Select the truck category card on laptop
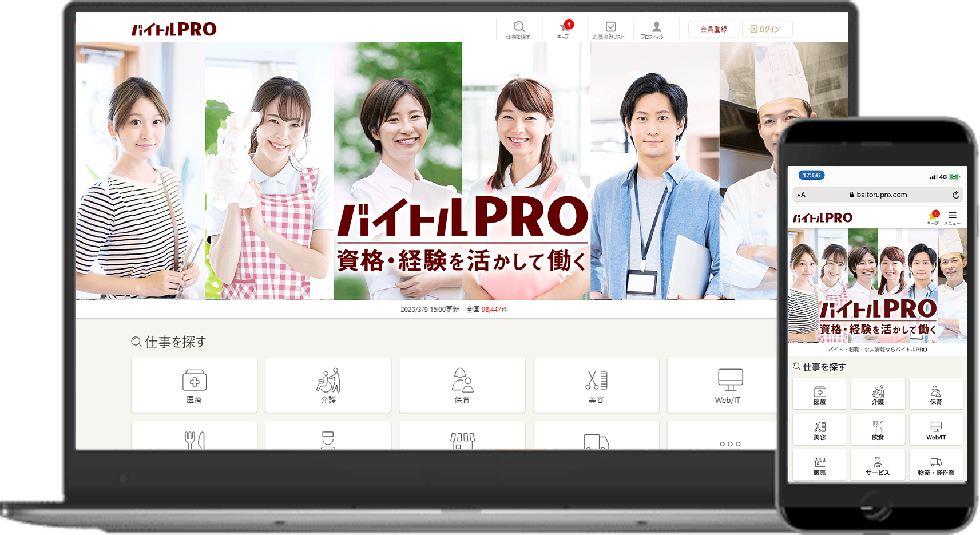The image size is (980, 535). (596, 436)
